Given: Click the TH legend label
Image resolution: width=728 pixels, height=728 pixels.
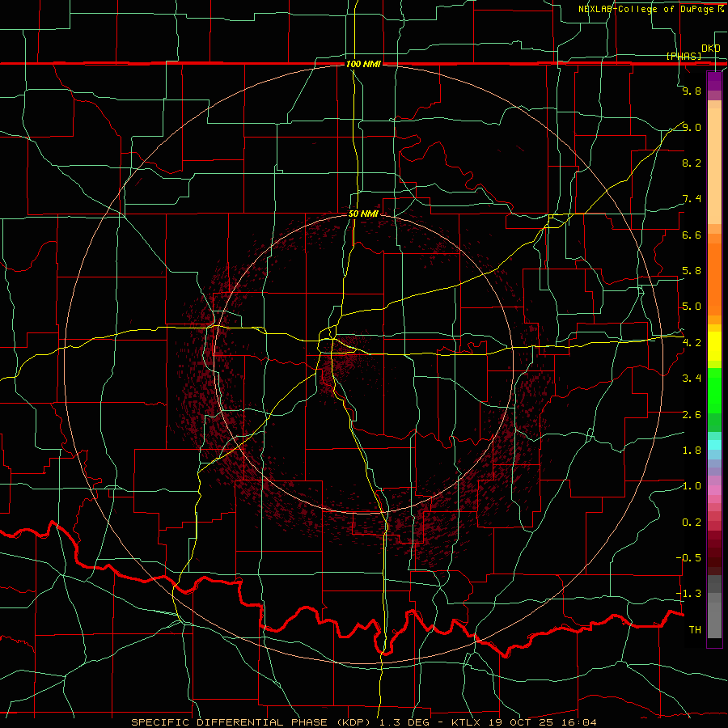Looking at the screenshot, I should pyautogui.click(x=695, y=630).
